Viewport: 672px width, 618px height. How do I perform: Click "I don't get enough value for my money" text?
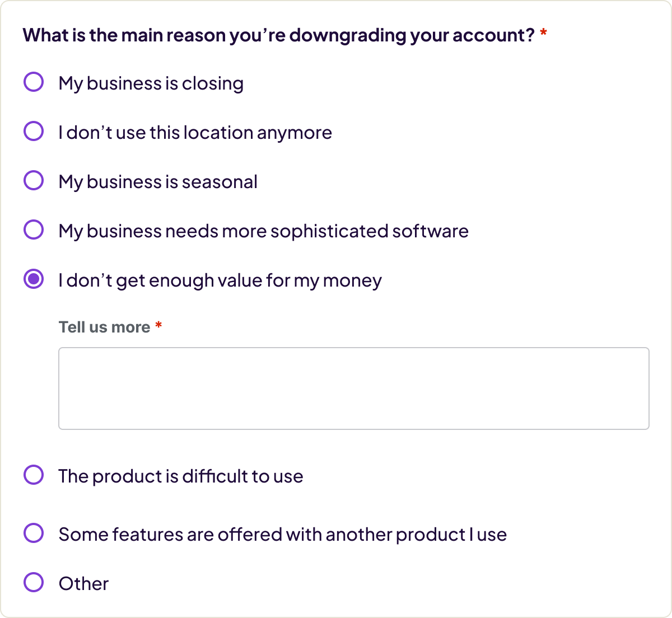220,280
